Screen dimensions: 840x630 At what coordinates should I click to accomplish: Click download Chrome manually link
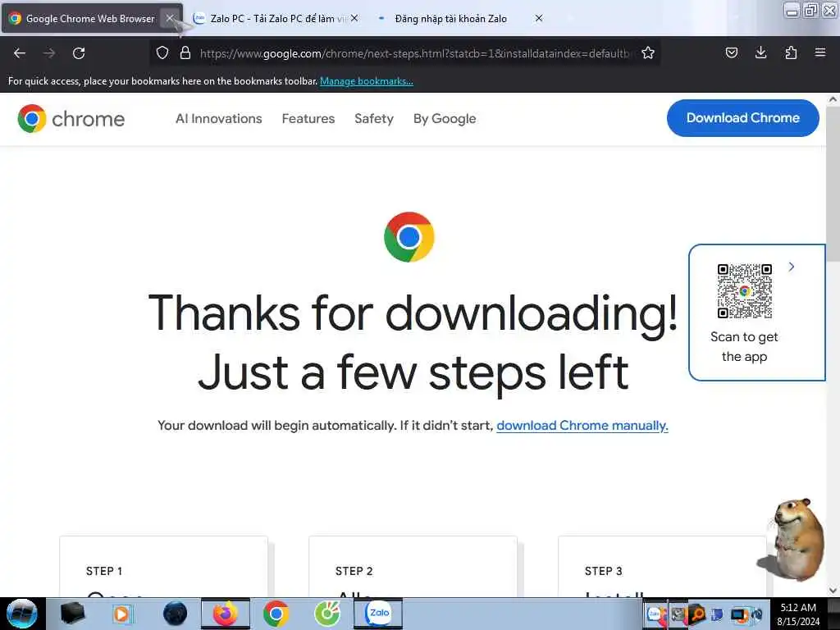tap(582, 426)
